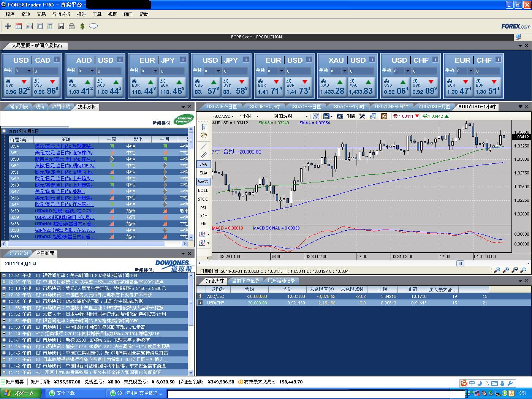Open chart settings wrench icon
This screenshot has width=532, height=399.
pos(362,116)
